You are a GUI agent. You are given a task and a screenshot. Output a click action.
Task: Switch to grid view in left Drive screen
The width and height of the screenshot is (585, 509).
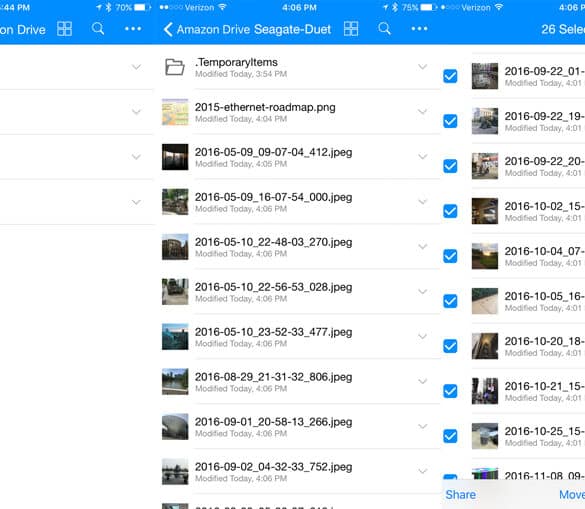click(x=64, y=29)
